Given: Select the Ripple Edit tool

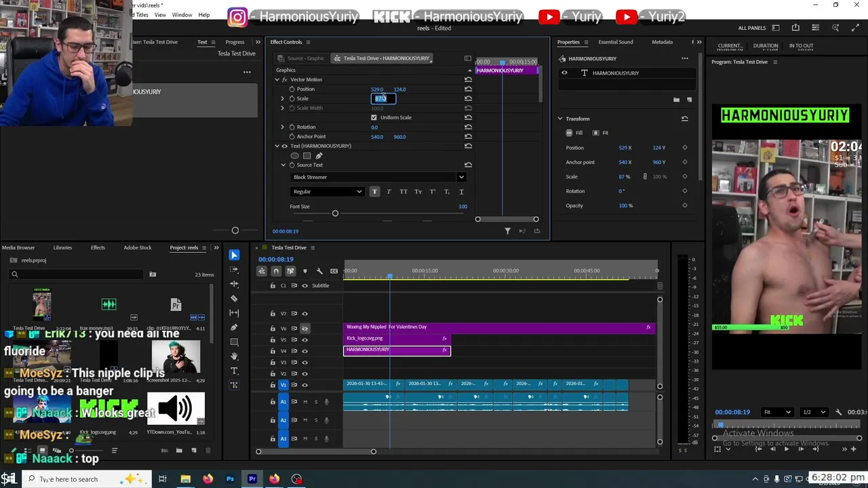Looking at the screenshot, I should (234, 284).
